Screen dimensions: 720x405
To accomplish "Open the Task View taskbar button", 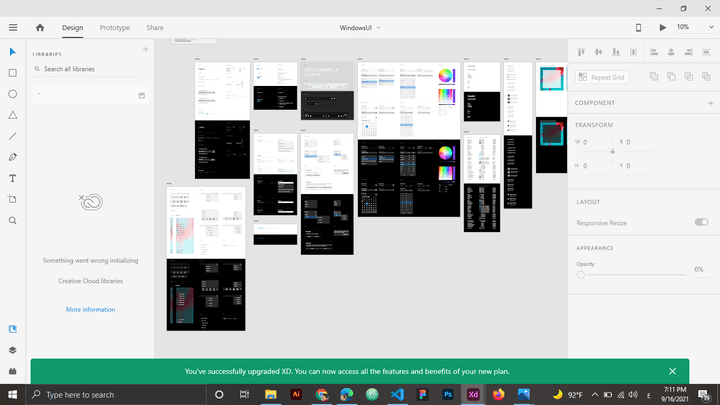I will (244, 394).
